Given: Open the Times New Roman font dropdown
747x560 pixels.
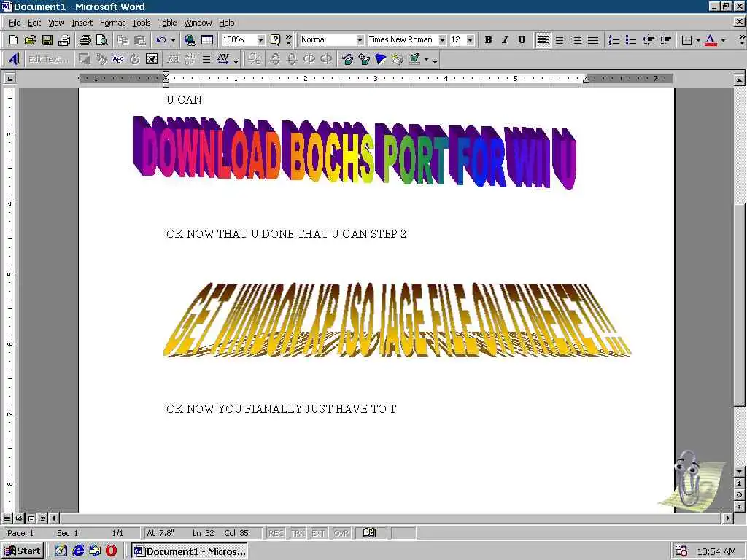Looking at the screenshot, I should pos(442,40).
